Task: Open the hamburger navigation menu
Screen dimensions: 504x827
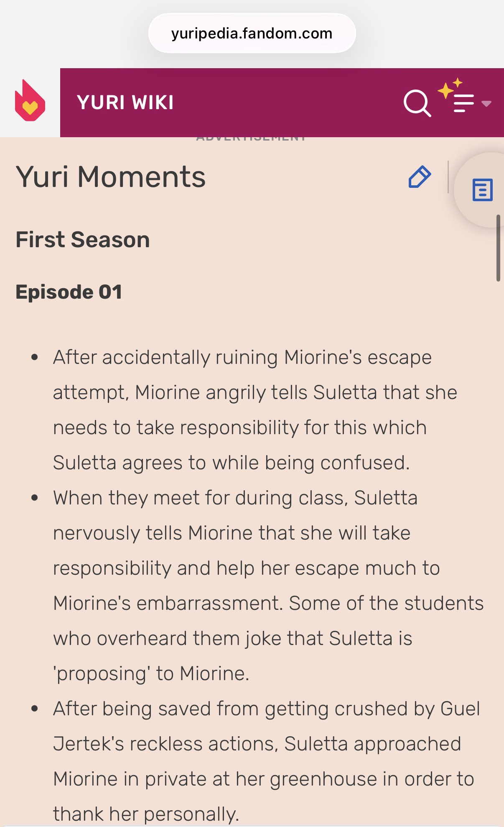Action: click(x=463, y=103)
